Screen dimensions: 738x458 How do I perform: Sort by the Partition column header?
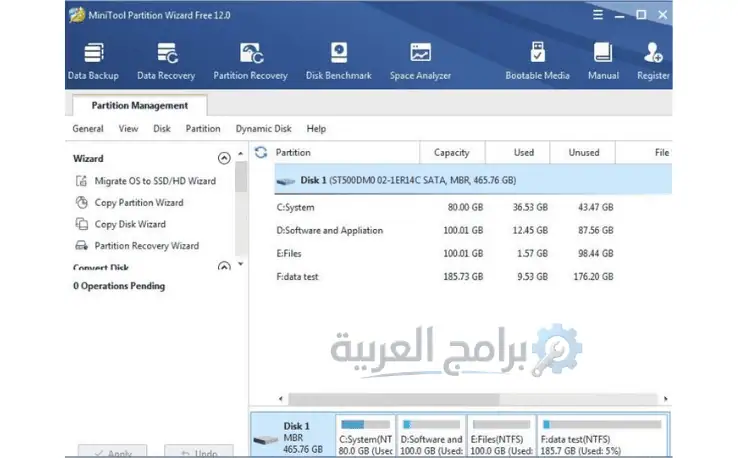pos(346,153)
